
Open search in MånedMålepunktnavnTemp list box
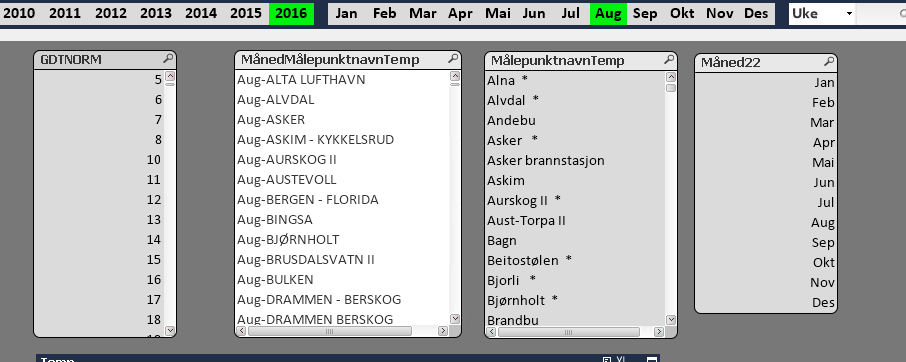[453, 58]
